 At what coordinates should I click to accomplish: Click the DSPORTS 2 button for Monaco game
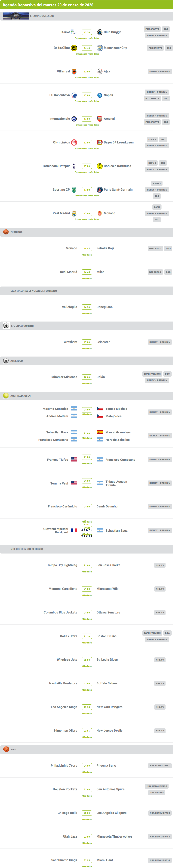tap(155, 248)
